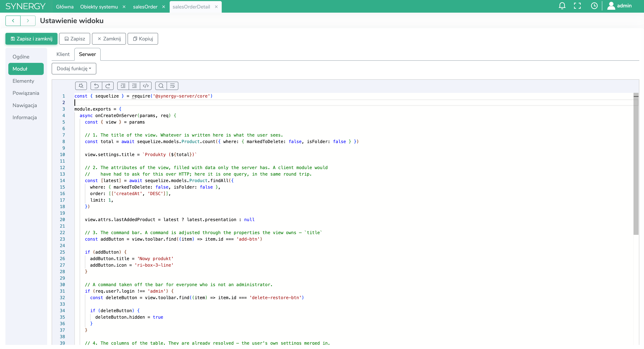Close the salesOrderDetail tab

point(216,7)
